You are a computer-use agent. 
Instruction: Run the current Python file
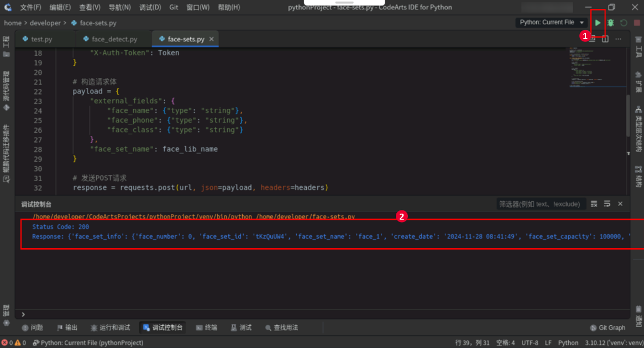pyautogui.click(x=598, y=23)
